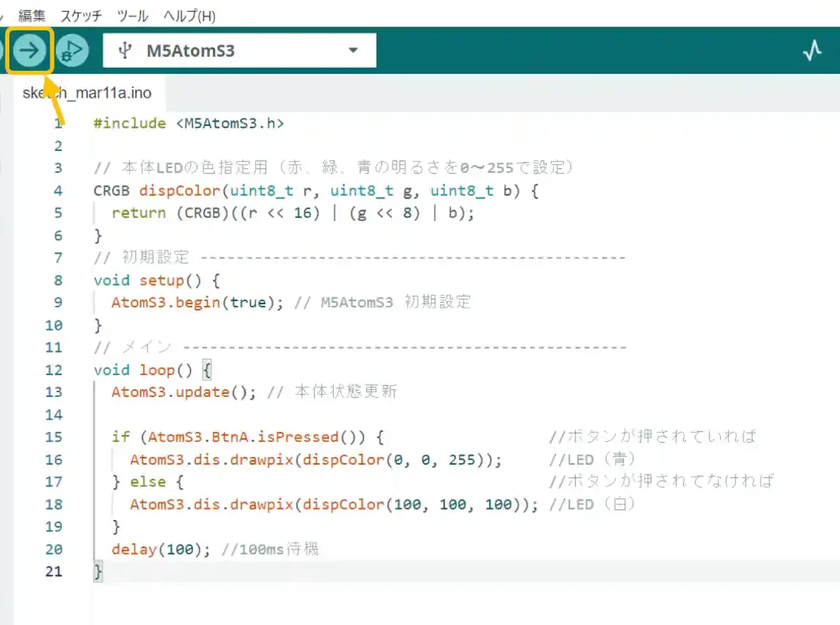Click the //100ms待機 comment
840x625 pixels.
270,549
